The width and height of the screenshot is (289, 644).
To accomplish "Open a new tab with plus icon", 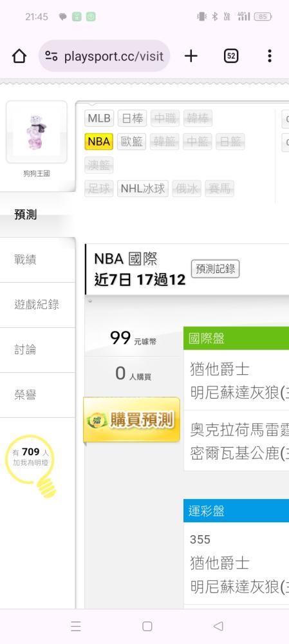I will (x=191, y=56).
